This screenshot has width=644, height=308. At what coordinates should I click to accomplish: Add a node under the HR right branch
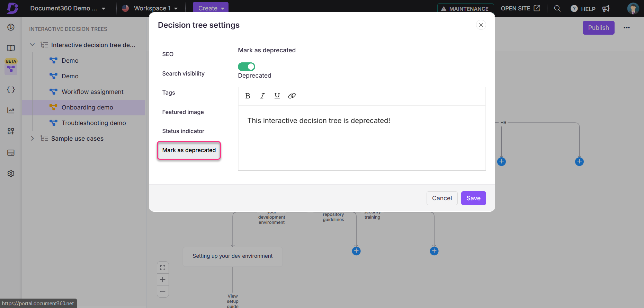579,161
